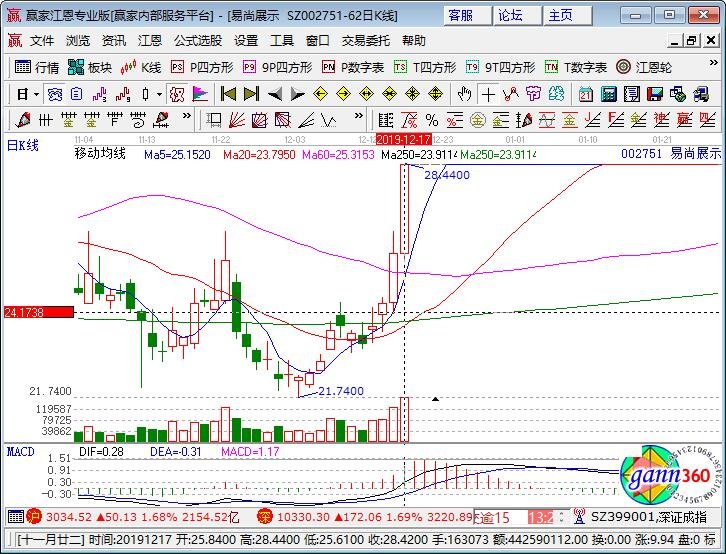Select the V-shaped line drawing tool
This screenshot has height=554, width=726.
pyautogui.click(x=329, y=121)
